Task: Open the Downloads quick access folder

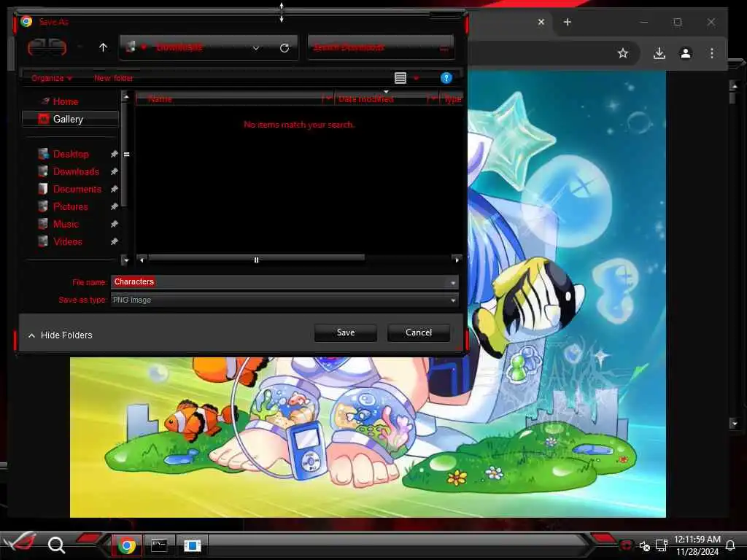Action: coord(76,171)
